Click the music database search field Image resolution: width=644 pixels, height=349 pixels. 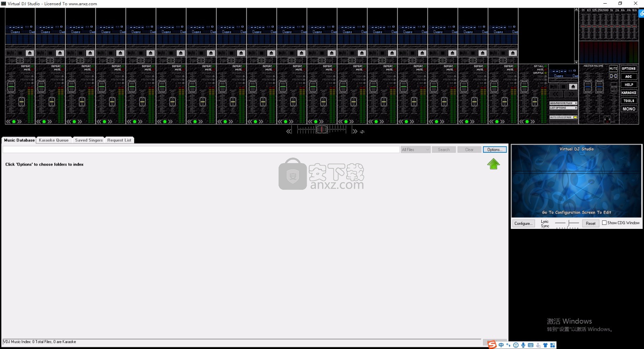point(201,150)
